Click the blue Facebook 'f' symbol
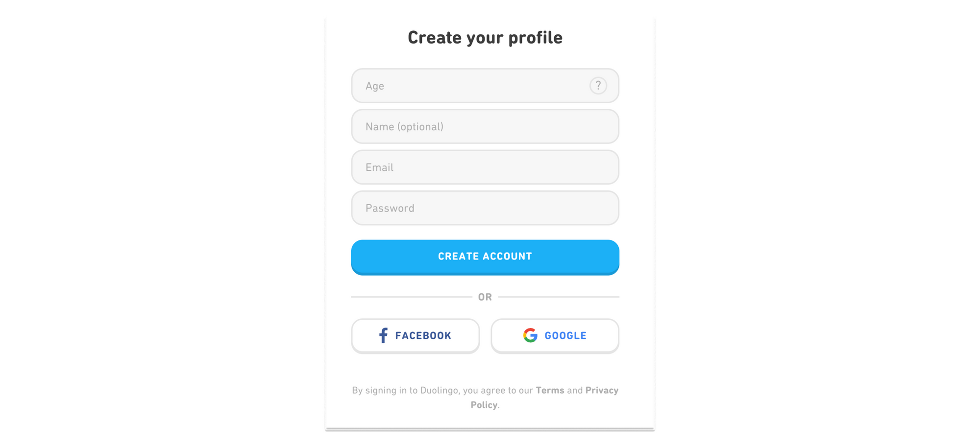Image resolution: width=980 pixels, height=447 pixels. (x=383, y=335)
